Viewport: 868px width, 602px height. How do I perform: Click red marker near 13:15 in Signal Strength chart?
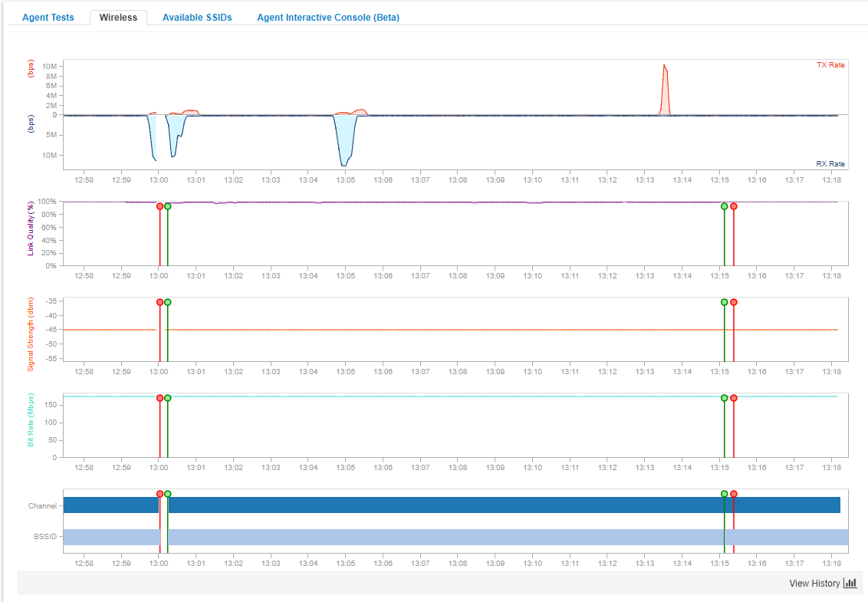734,302
